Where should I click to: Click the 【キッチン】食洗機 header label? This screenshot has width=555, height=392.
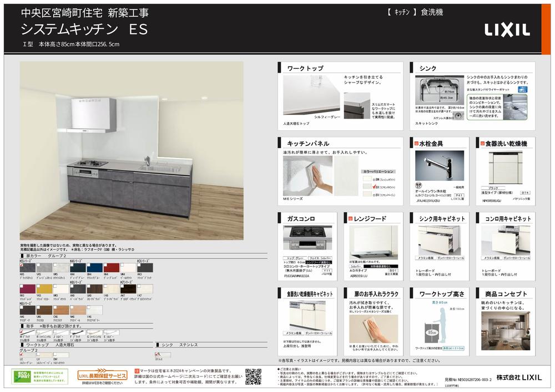click(415, 12)
